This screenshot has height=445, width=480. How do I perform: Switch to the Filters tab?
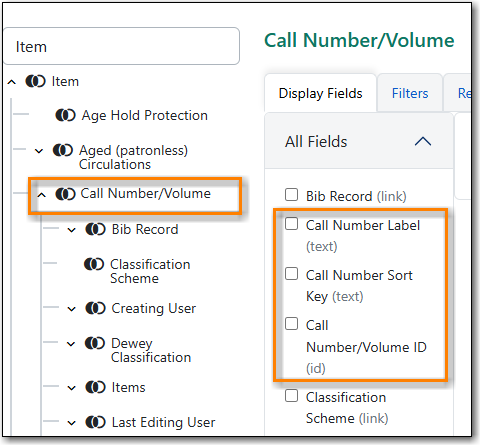(410, 93)
